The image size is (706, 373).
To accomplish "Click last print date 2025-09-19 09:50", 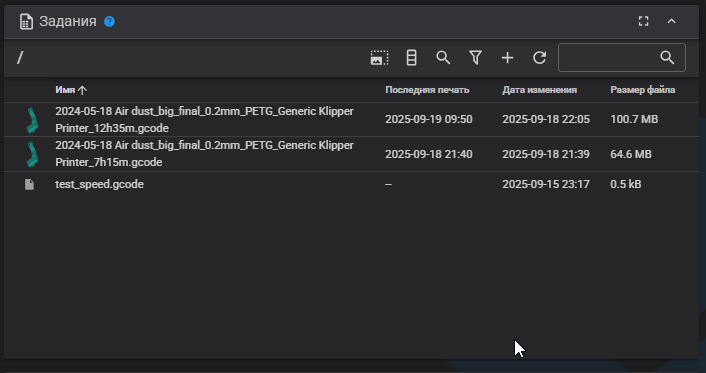I will point(429,119).
